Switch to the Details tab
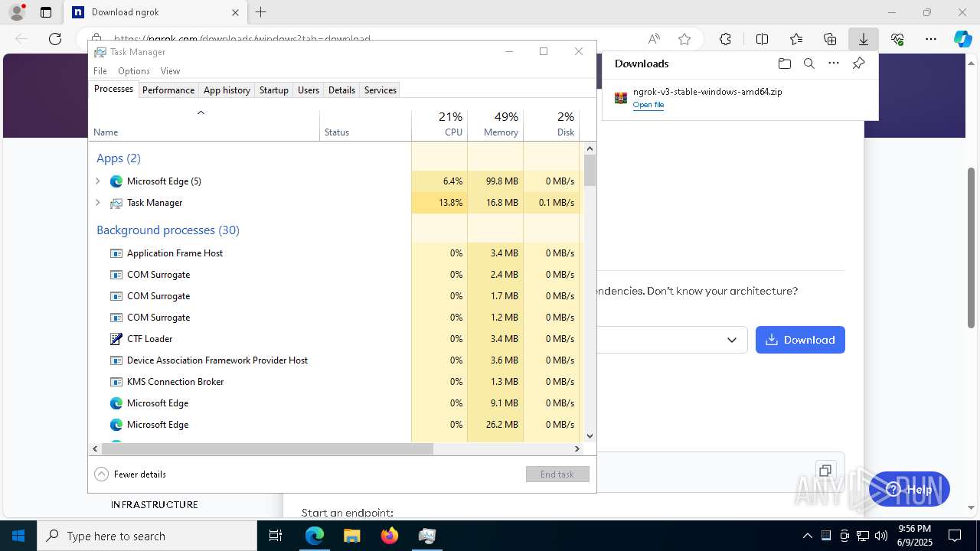The height and width of the screenshot is (551, 980). click(341, 90)
